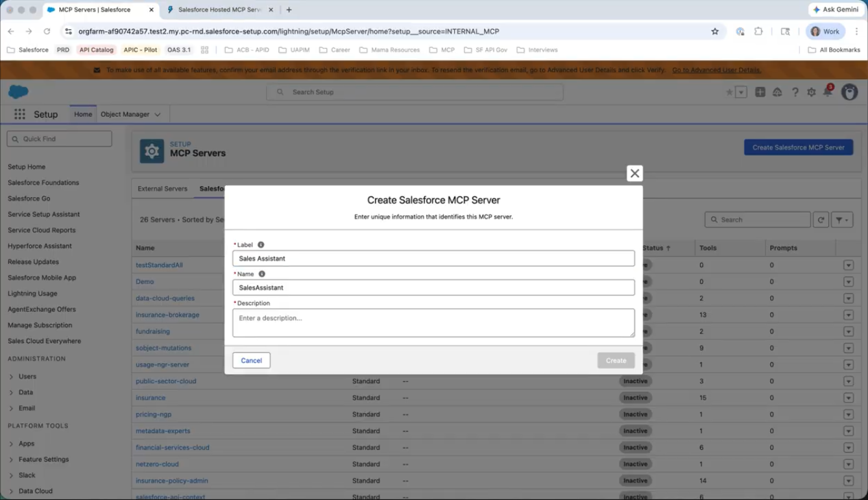Click the Create Salesforce MCP Server button
This screenshot has height=500, width=868.
point(798,147)
